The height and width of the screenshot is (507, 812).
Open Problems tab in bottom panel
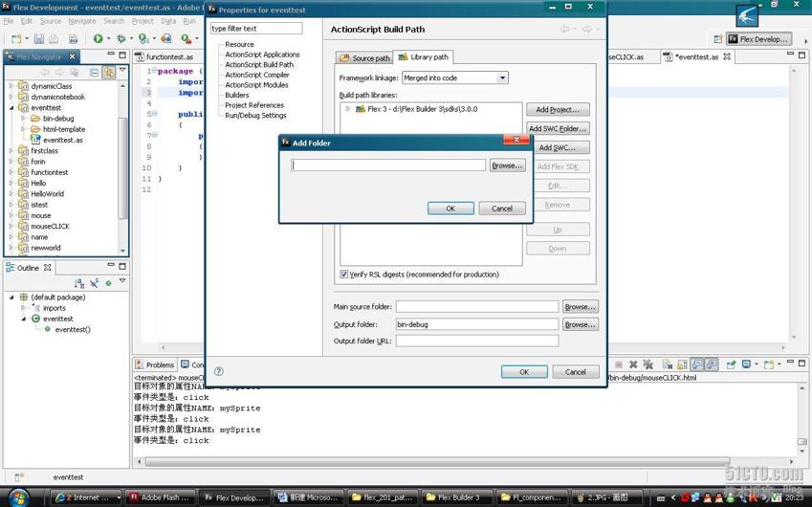[x=155, y=364]
